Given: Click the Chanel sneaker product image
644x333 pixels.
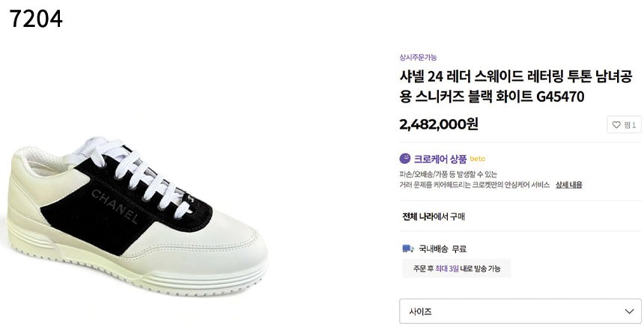Looking at the screenshot, I should coord(138,216).
